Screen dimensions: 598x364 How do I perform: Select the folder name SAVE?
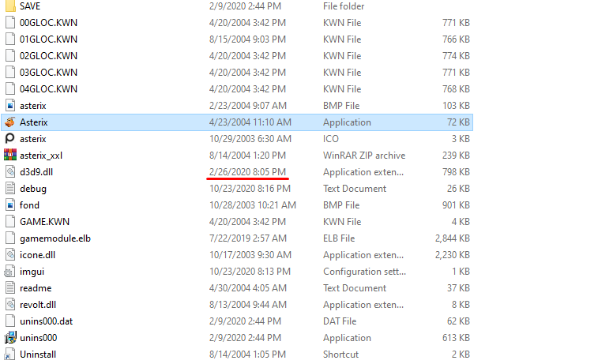click(30, 6)
